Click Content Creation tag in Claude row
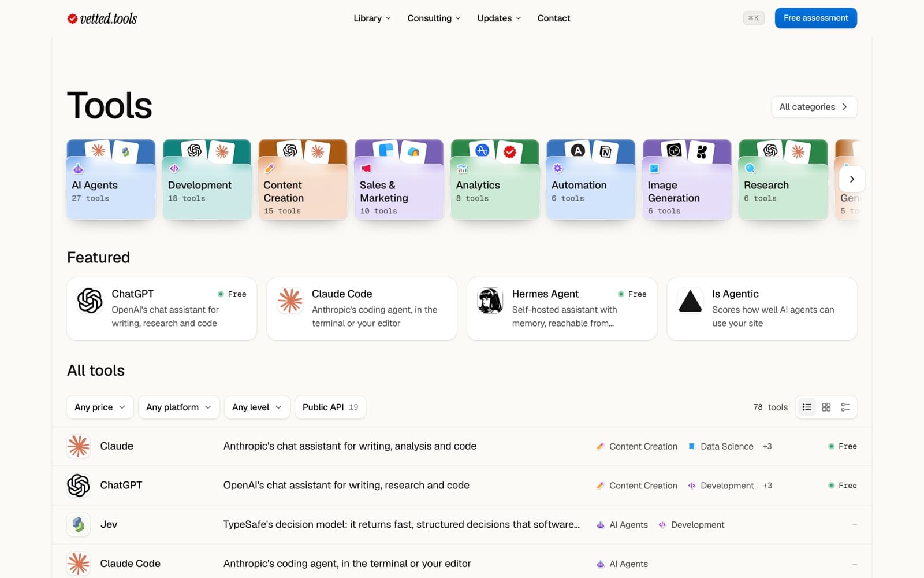 click(637, 446)
